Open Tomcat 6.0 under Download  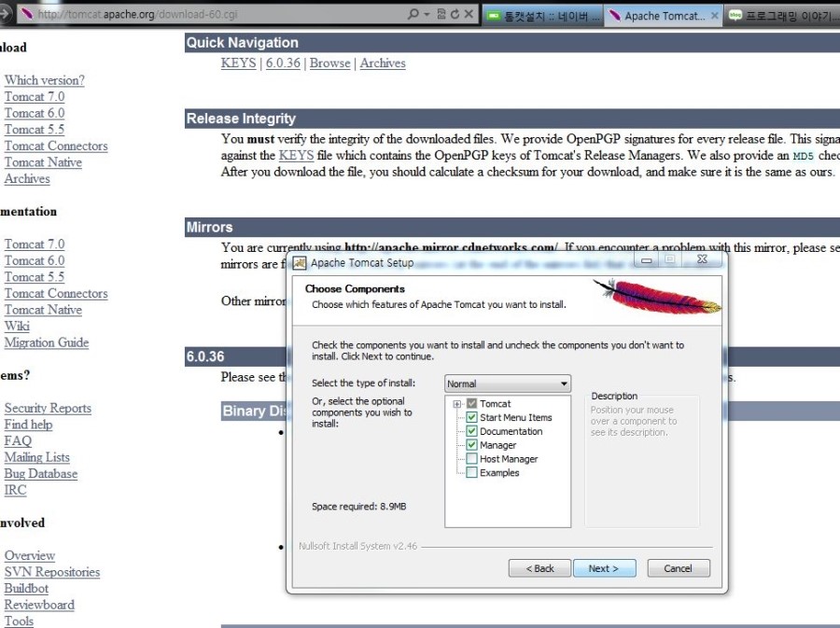pyautogui.click(x=35, y=114)
